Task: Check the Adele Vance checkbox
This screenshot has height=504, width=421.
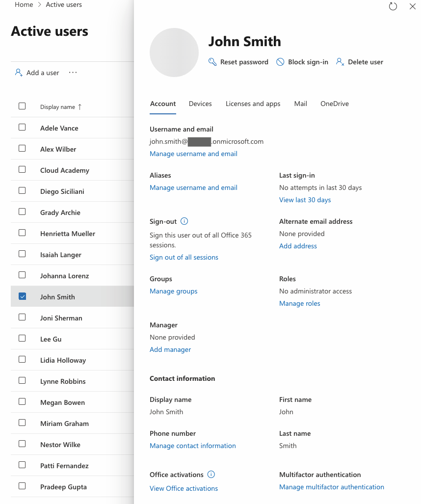Action: (22, 128)
